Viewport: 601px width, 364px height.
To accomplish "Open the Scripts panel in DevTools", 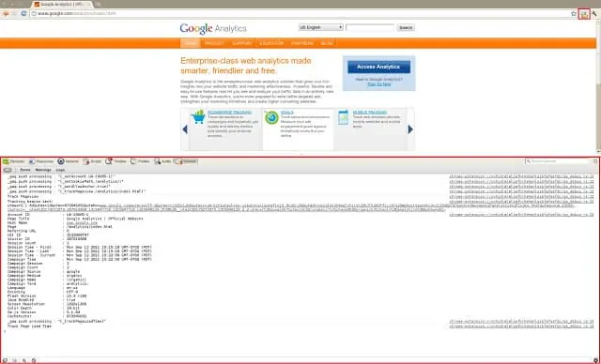I will point(92,161).
